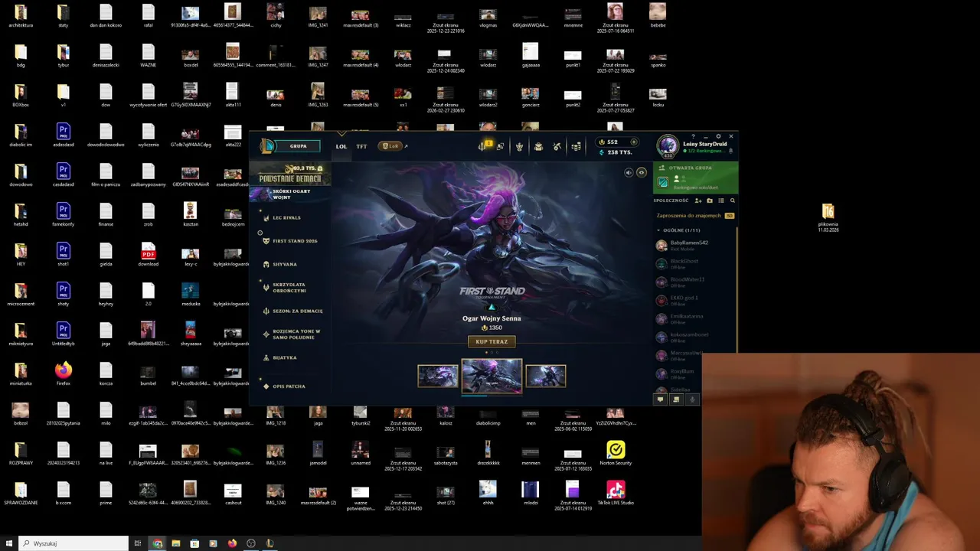Open File Explorer from the taskbar

(176, 543)
